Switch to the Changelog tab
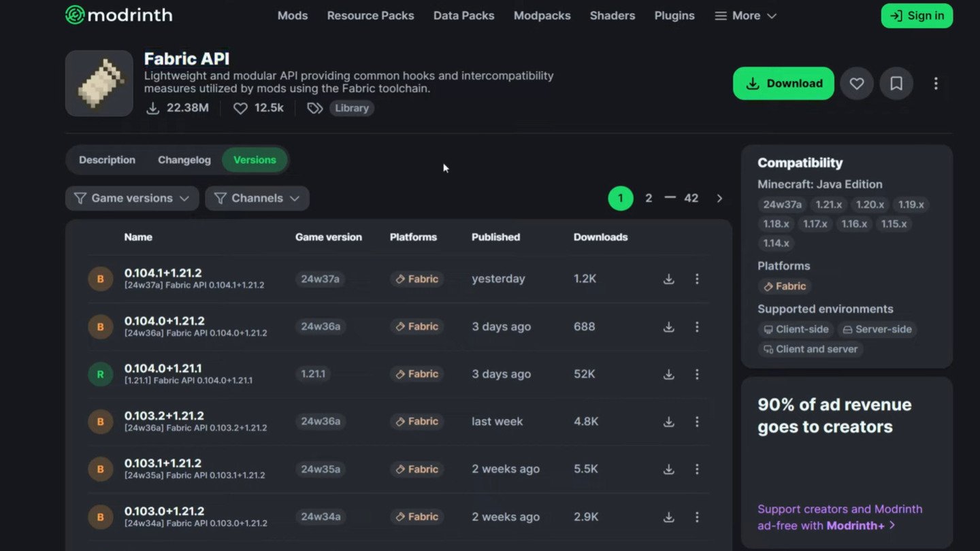This screenshot has width=980, height=551. tap(184, 160)
